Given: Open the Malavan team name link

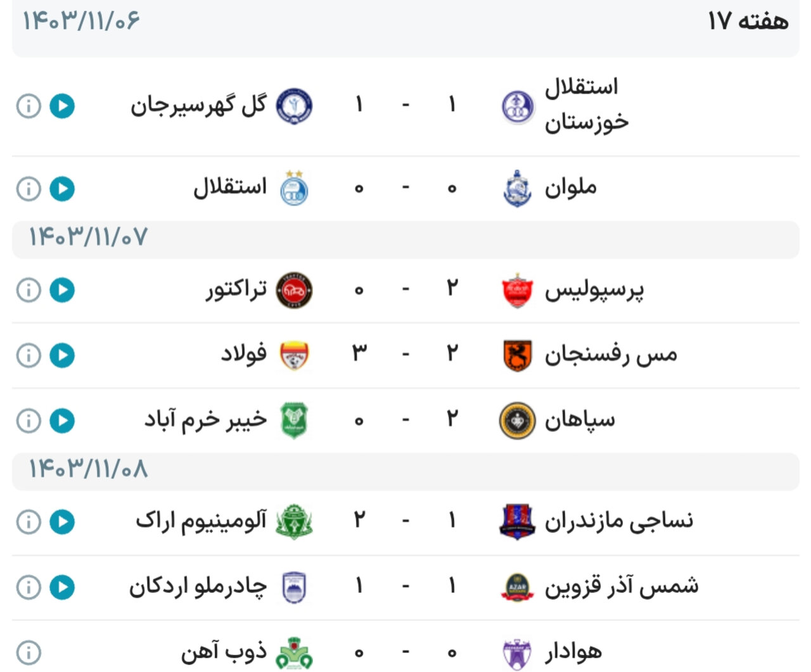Looking at the screenshot, I should pyautogui.click(x=570, y=188).
